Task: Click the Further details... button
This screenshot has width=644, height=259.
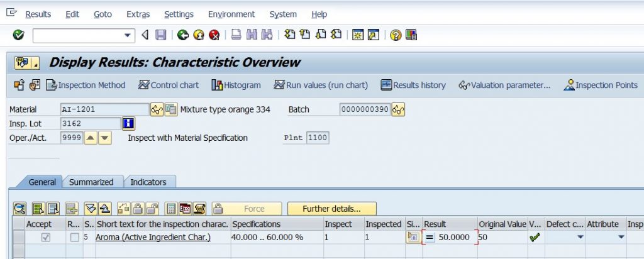Action: click(x=331, y=209)
